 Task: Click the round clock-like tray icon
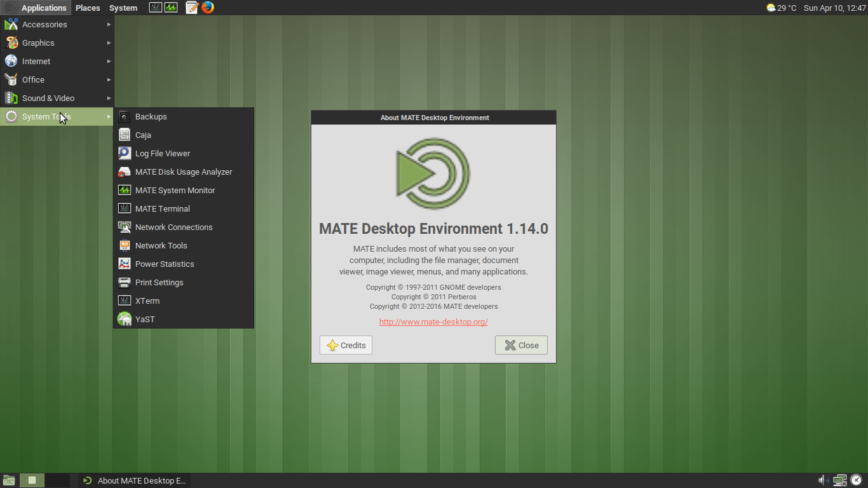(x=857, y=480)
